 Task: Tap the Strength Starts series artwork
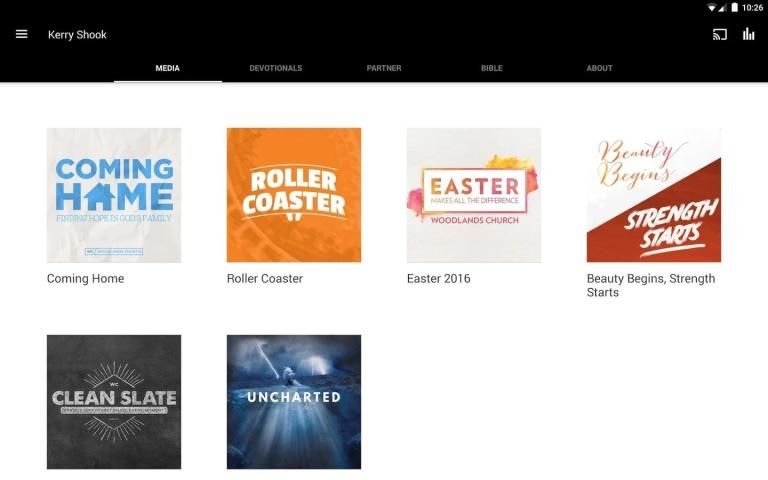coord(654,195)
